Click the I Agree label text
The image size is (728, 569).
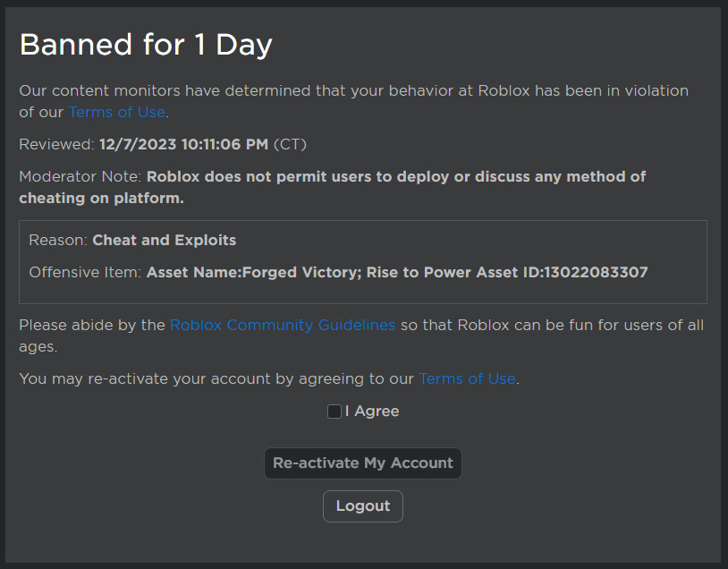pos(372,411)
